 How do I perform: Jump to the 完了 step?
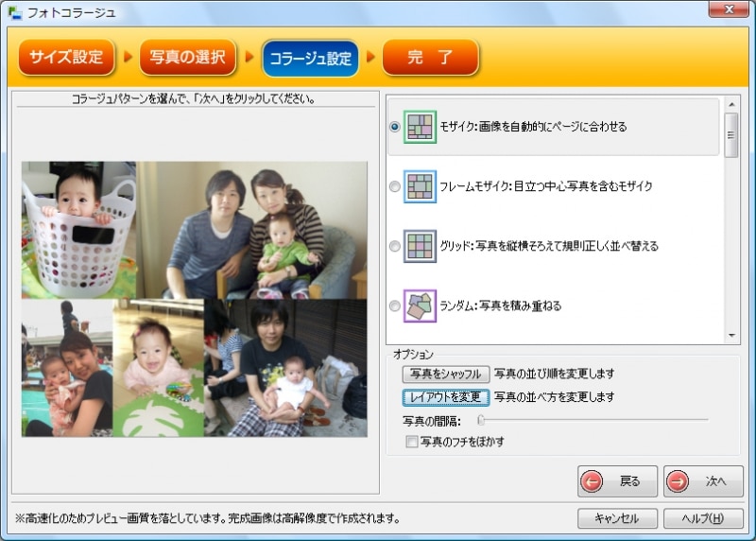431,57
